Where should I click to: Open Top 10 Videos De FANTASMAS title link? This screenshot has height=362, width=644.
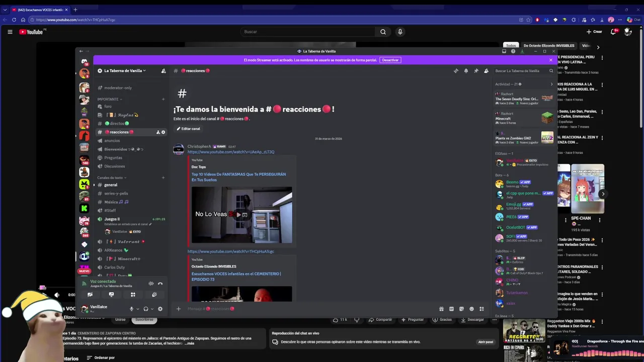(x=238, y=177)
